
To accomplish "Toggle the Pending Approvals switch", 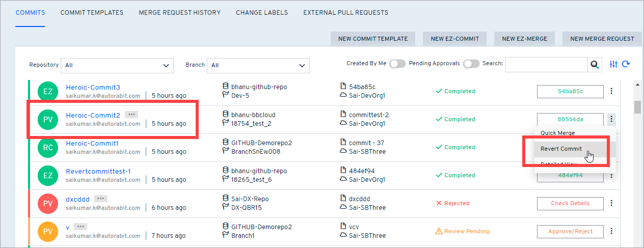I will click(x=471, y=64).
